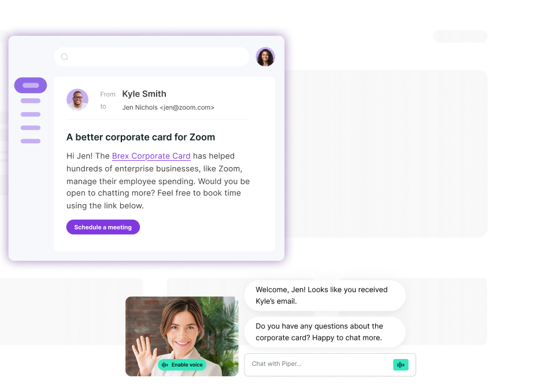
Task: Click the email subject 'A better corporate card for Zoom'
Action: [140, 138]
